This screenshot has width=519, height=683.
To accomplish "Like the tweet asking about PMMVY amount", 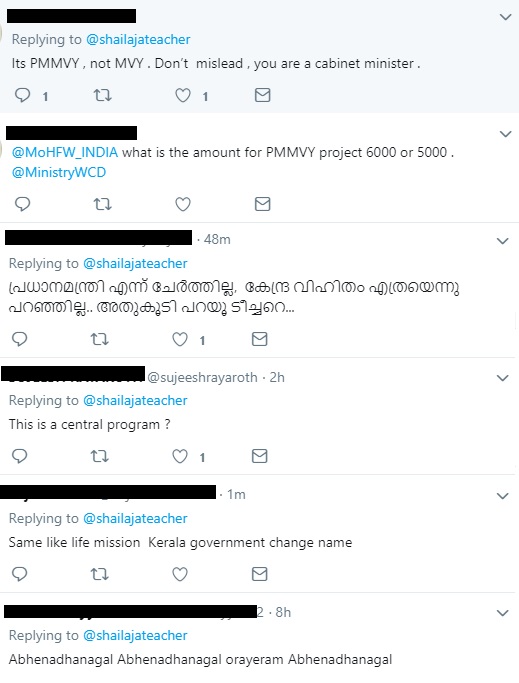I will (183, 204).
